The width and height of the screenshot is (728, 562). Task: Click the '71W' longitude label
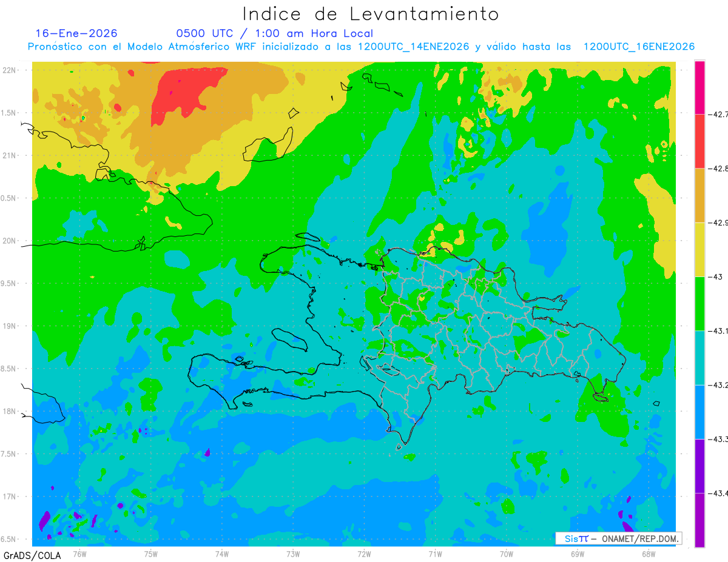(x=435, y=554)
